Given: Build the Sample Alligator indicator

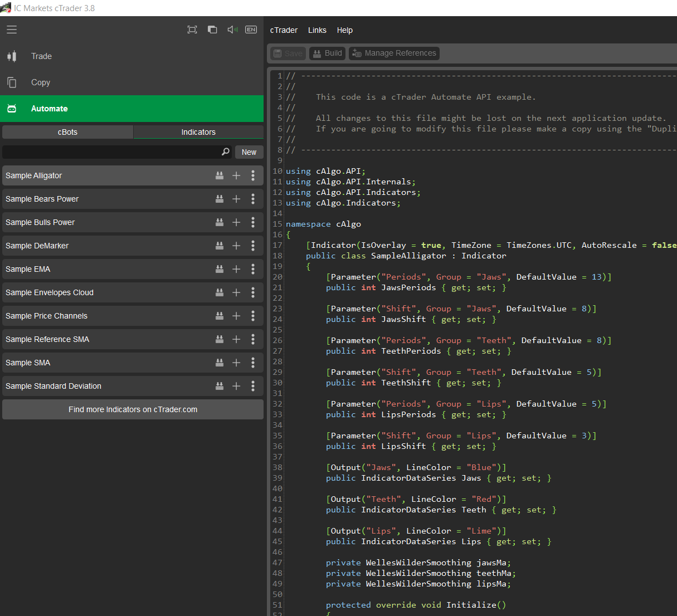Looking at the screenshot, I should [x=220, y=175].
